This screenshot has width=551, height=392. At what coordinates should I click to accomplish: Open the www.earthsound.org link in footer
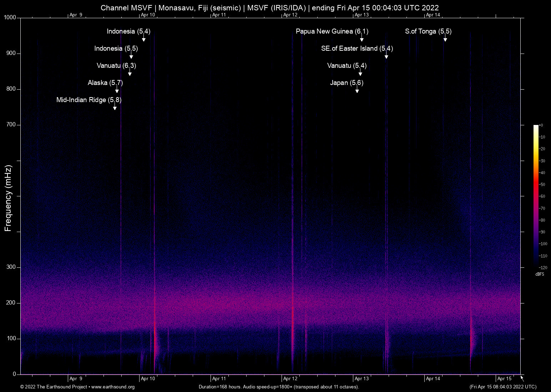coord(113,387)
